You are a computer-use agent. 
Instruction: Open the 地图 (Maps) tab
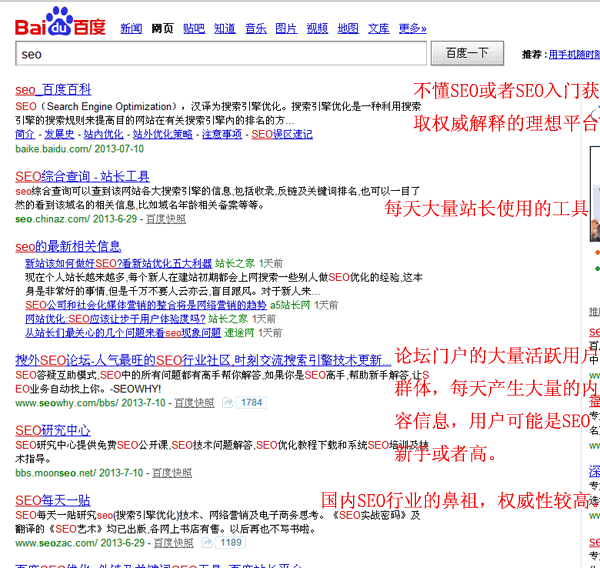point(348,28)
